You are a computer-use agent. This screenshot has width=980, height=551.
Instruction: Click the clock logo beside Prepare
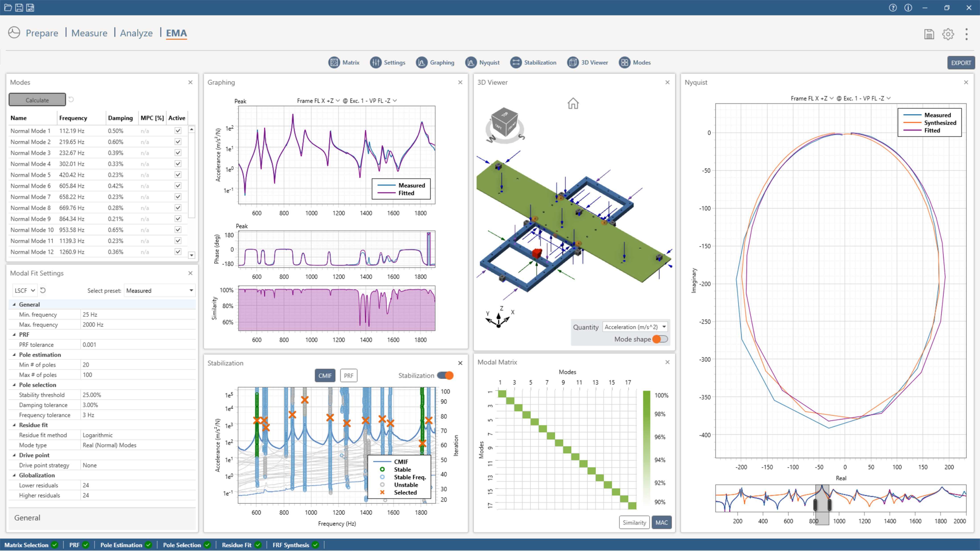coord(14,33)
